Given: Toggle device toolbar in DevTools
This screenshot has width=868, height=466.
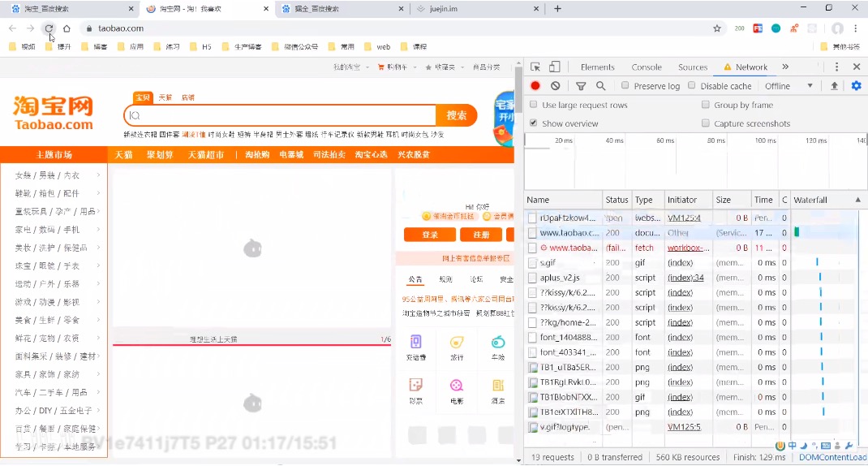Looking at the screenshot, I should click(x=554, y=67).
